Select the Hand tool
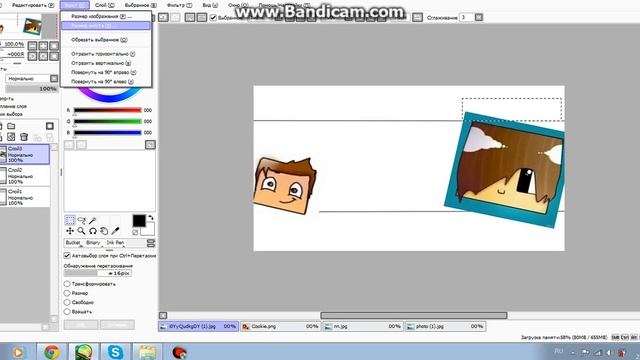 (x=104, y=231)
